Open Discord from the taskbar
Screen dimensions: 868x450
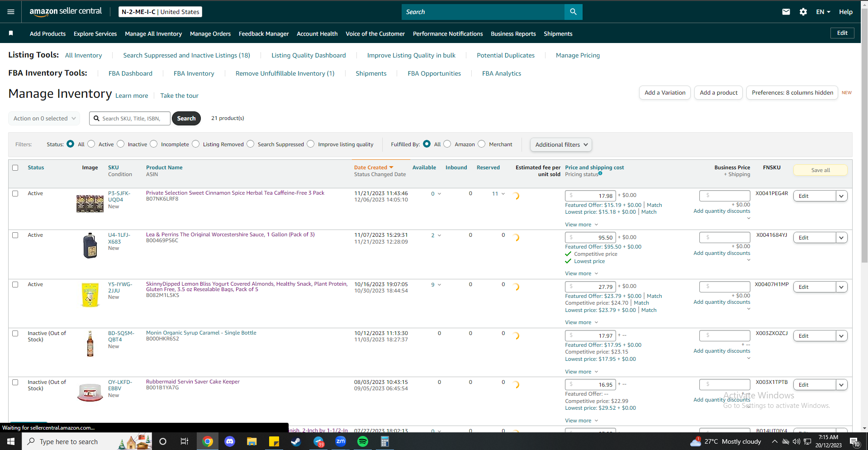(230, 441)
